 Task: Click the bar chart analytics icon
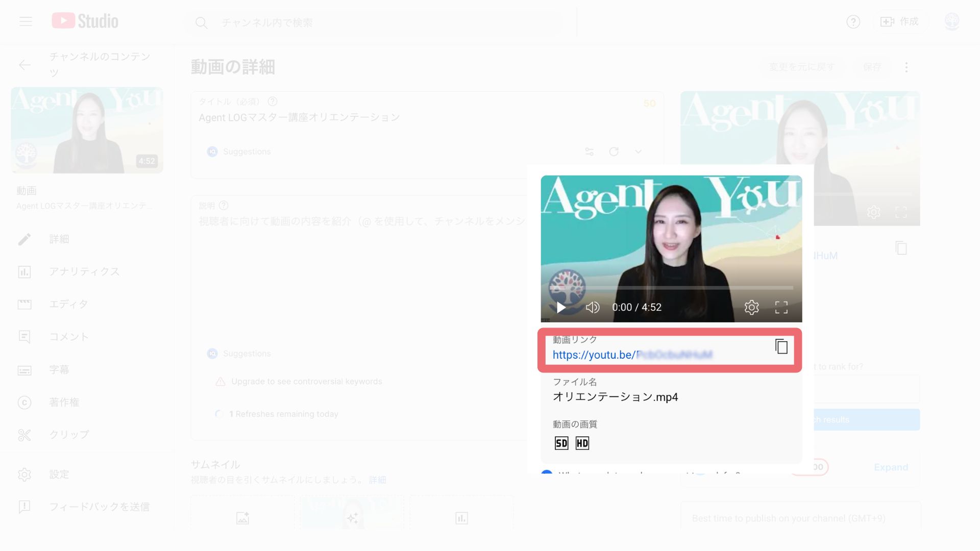24,271
